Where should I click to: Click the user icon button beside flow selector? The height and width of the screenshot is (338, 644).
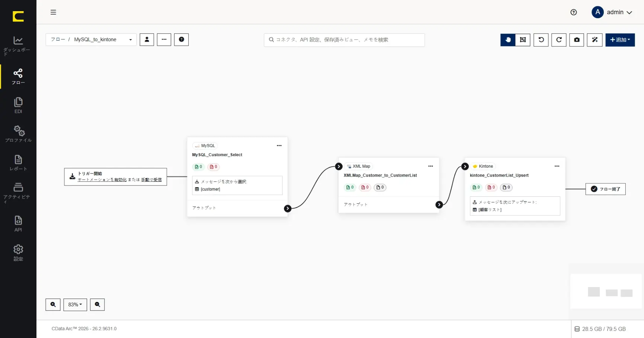click(147, 40)
